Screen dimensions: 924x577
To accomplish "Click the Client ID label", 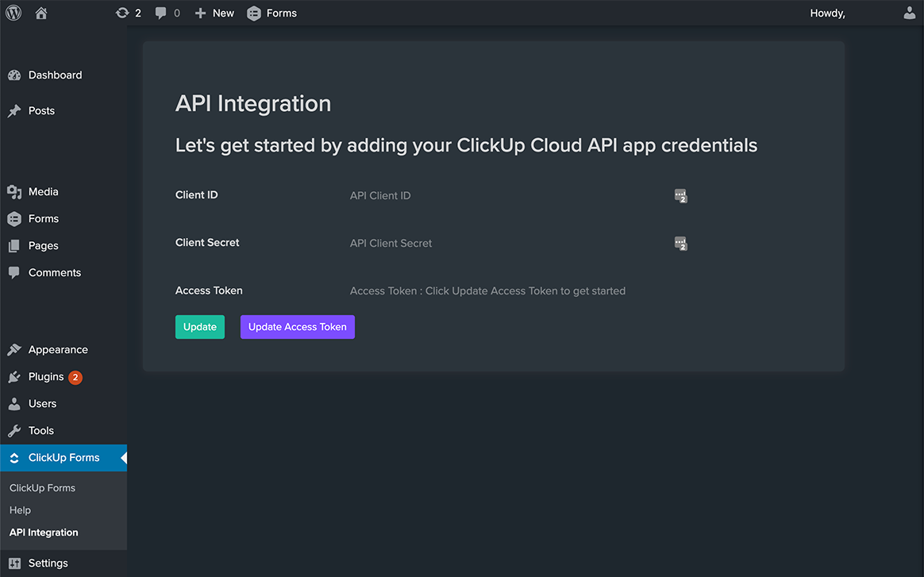I will (197, 195).
